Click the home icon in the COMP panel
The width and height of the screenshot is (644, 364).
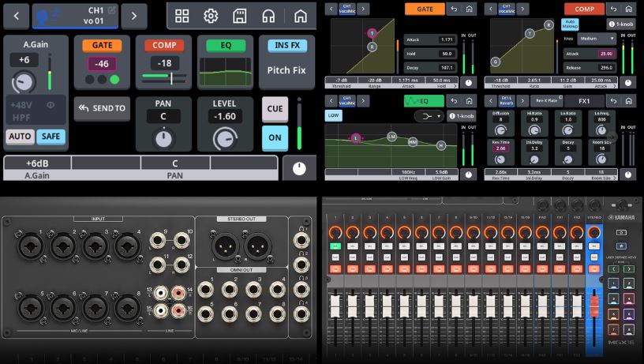tap(628, 9)
